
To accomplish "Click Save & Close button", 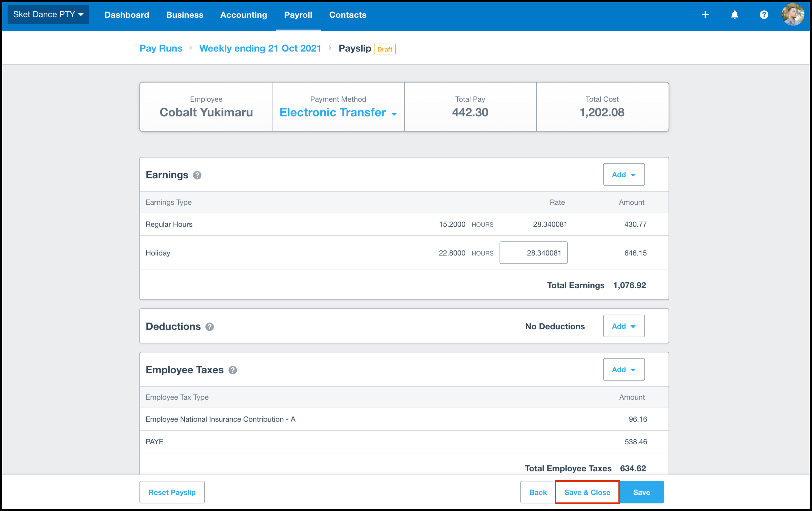I will 587,492.
